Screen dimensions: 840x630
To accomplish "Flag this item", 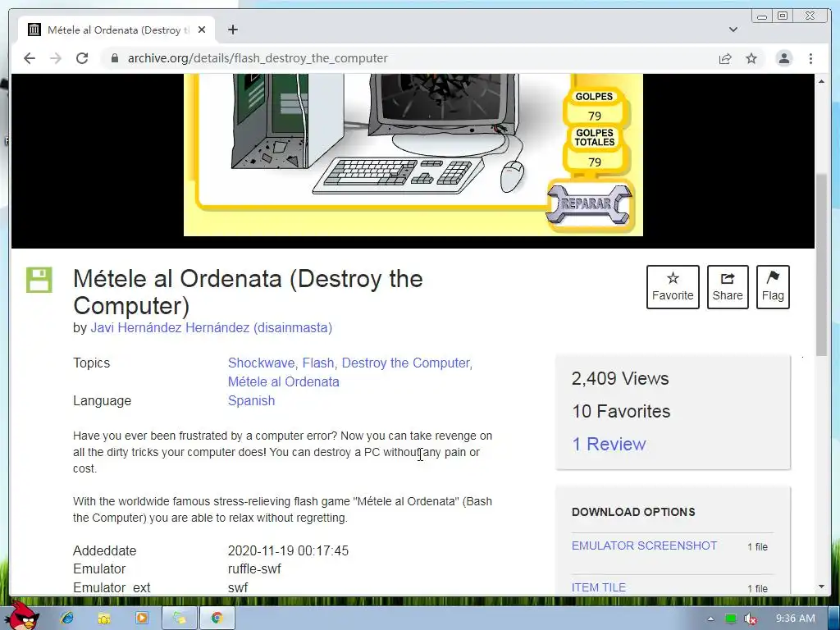I will (x=773, y=287).
